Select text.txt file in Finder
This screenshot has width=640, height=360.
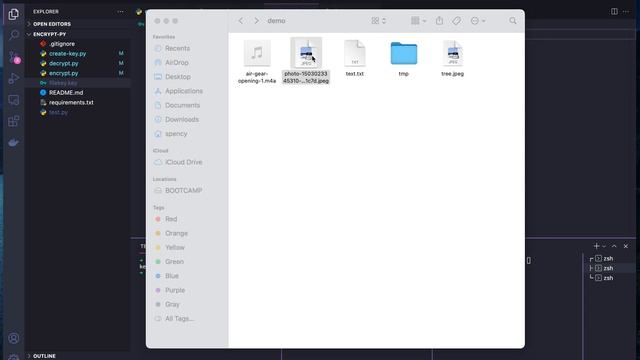(354, 58)
